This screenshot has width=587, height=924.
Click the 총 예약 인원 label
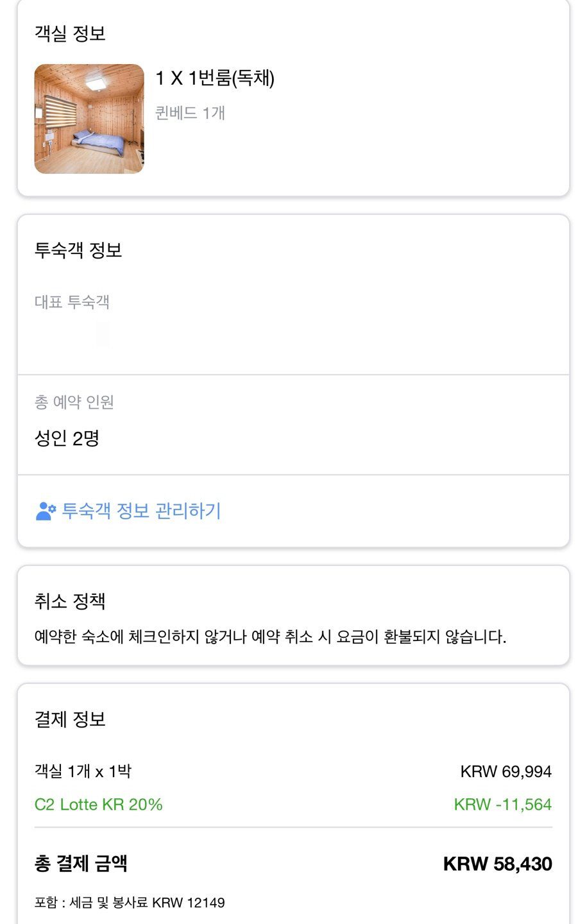(74, 402)
